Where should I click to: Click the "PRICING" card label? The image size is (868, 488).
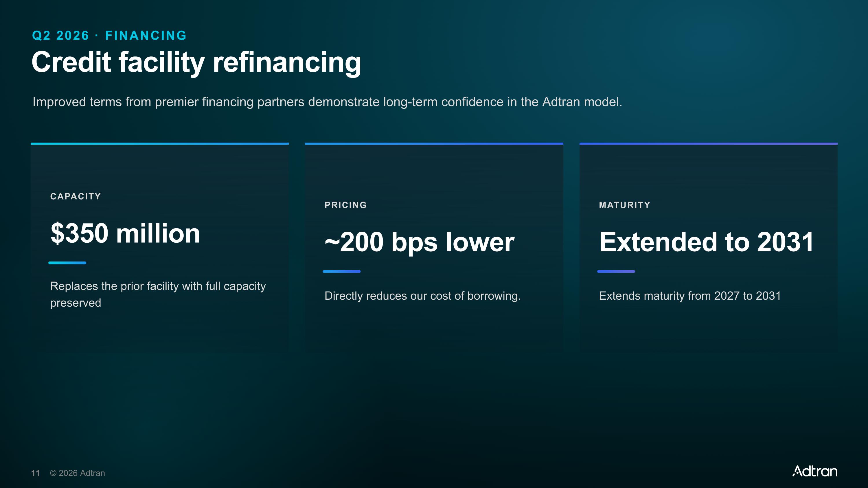[346, 205]
